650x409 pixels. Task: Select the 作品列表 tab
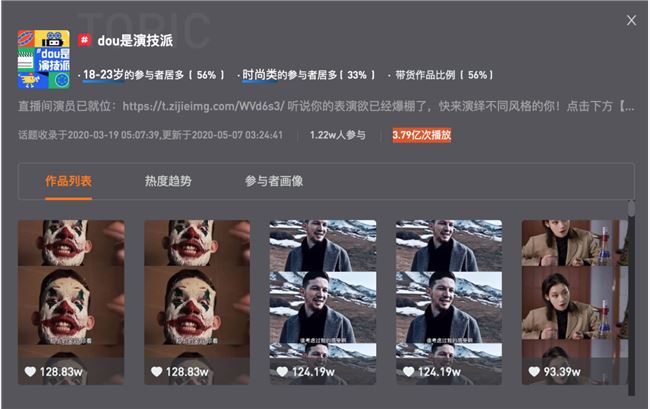tap(68, 181)
